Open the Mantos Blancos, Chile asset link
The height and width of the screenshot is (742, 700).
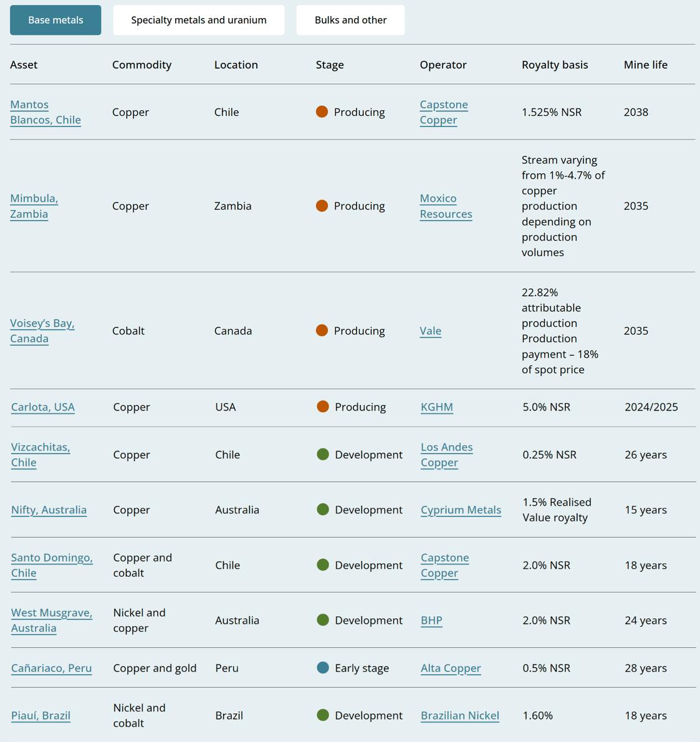coord(45,112)
